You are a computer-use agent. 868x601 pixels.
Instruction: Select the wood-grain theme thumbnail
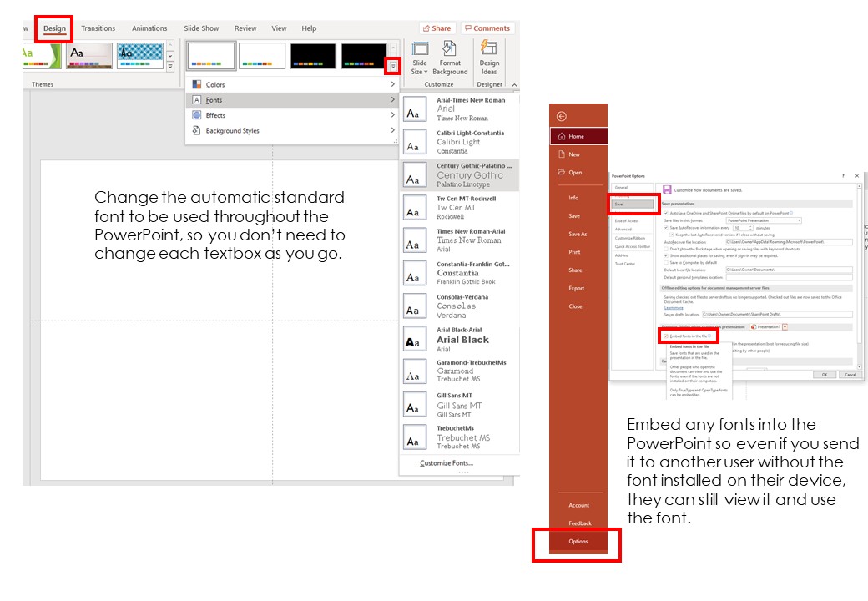[89, 56]
